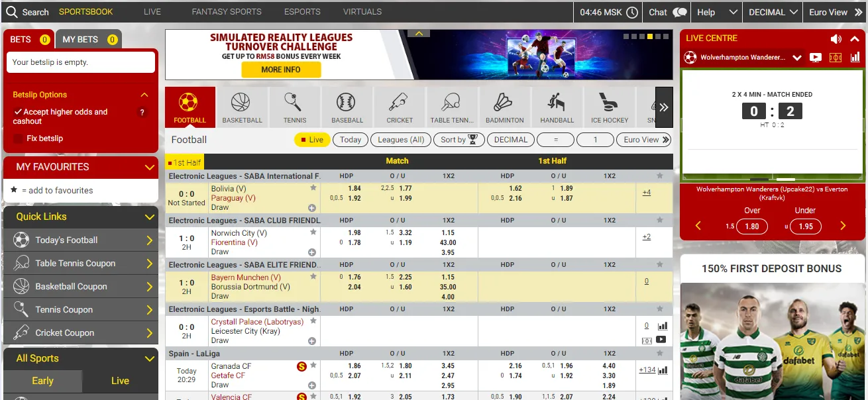Favourite the Spain - LaLiga league star
The height and width of the screenshot is (400, 868).
pos(659,353)
